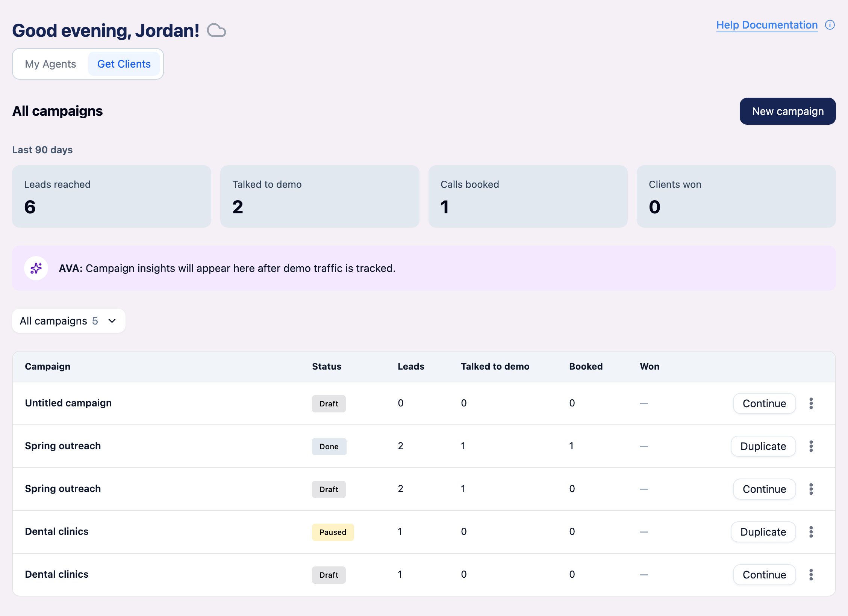Click the Leads column header
Viewport: 848px width, 616px height.
[411, 367]
